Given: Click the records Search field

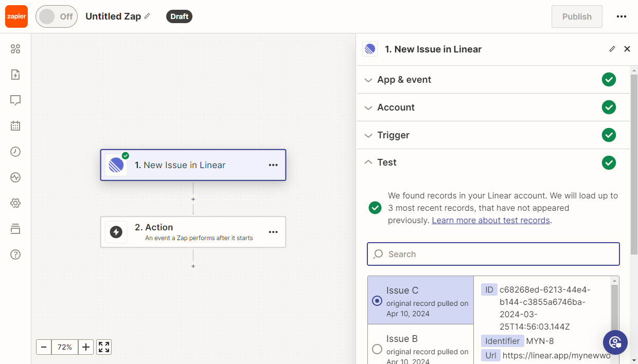Looking at the screenshot, I should [493, 254].
